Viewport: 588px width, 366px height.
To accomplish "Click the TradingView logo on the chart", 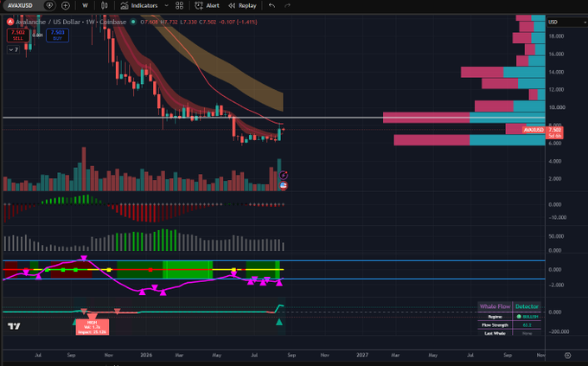I will pos(14,326).
